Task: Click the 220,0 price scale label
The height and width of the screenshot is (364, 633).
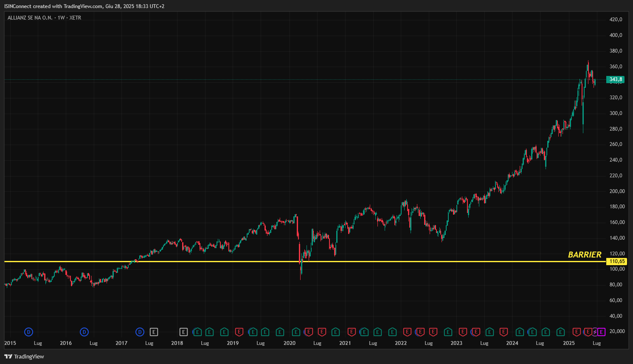Action: (x=616, y=176)
